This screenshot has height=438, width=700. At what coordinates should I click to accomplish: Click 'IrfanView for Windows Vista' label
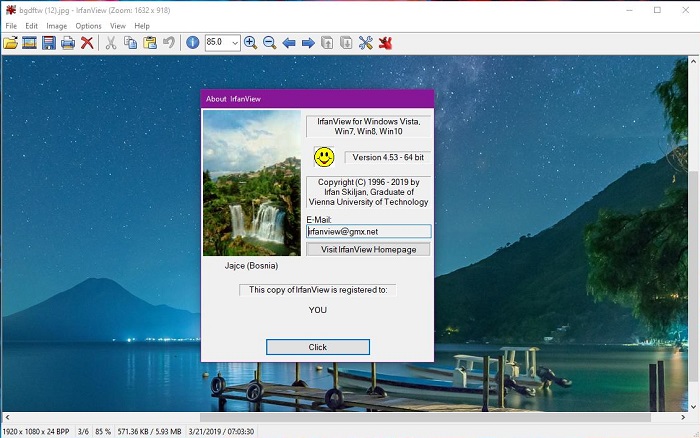point(369,126)
